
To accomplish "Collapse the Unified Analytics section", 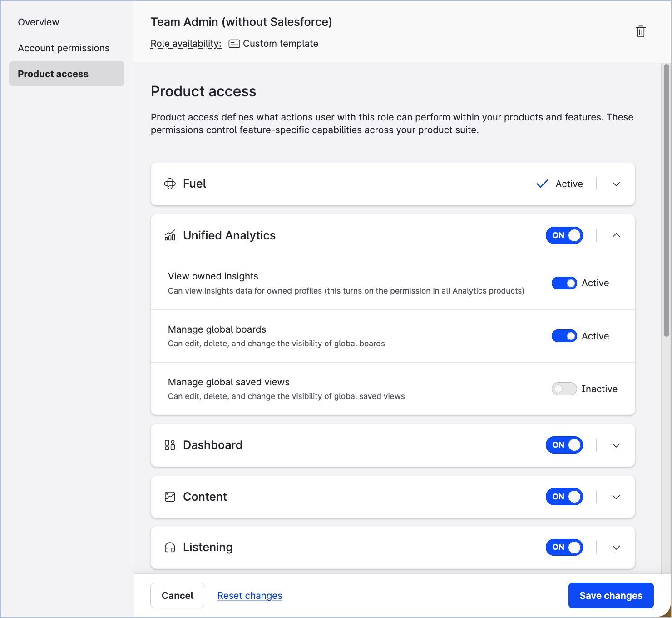I will [616, 235].
